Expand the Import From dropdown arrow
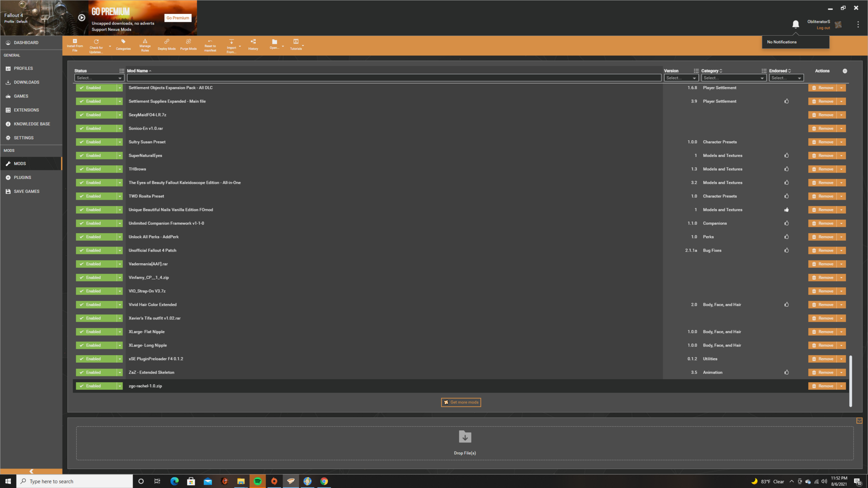 tap(240, 46)
